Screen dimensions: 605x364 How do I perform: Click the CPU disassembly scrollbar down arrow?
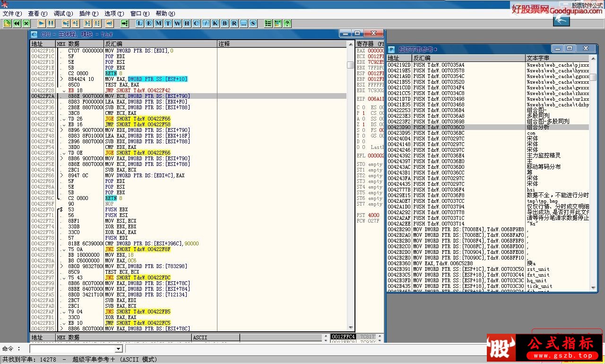click(350, 328)
